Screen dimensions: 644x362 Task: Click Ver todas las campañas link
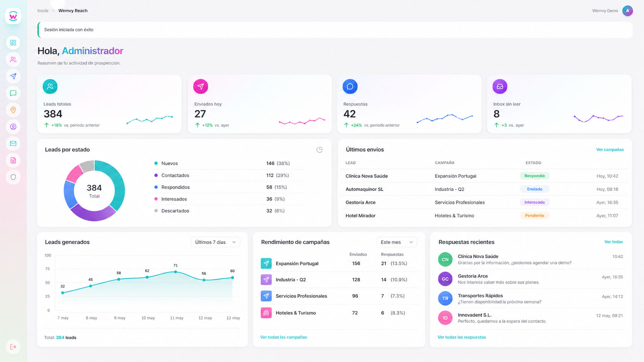coord(283,337)
